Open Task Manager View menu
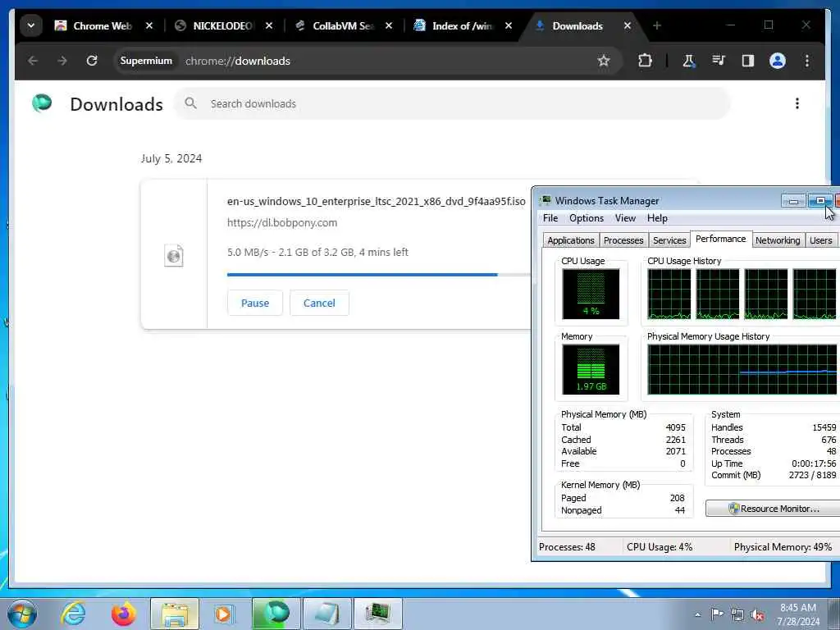 pyautogui.click(x=625, y=218)
